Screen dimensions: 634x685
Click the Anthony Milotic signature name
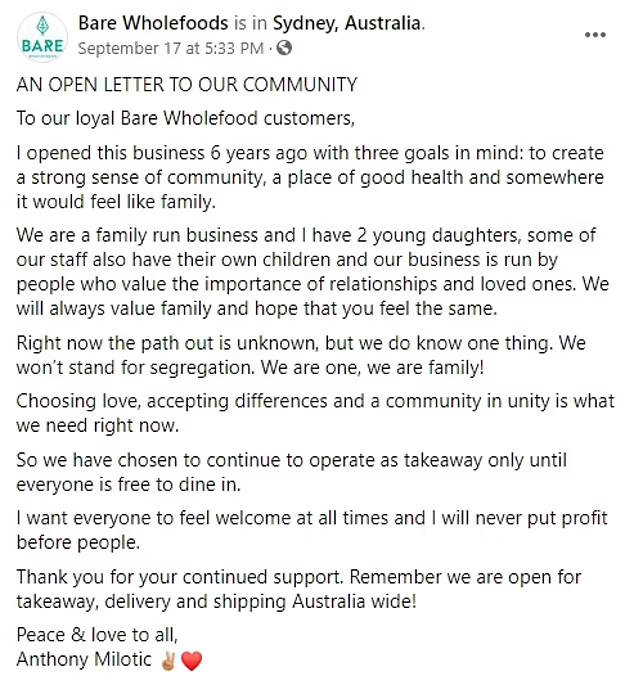[x=84, y=659]
